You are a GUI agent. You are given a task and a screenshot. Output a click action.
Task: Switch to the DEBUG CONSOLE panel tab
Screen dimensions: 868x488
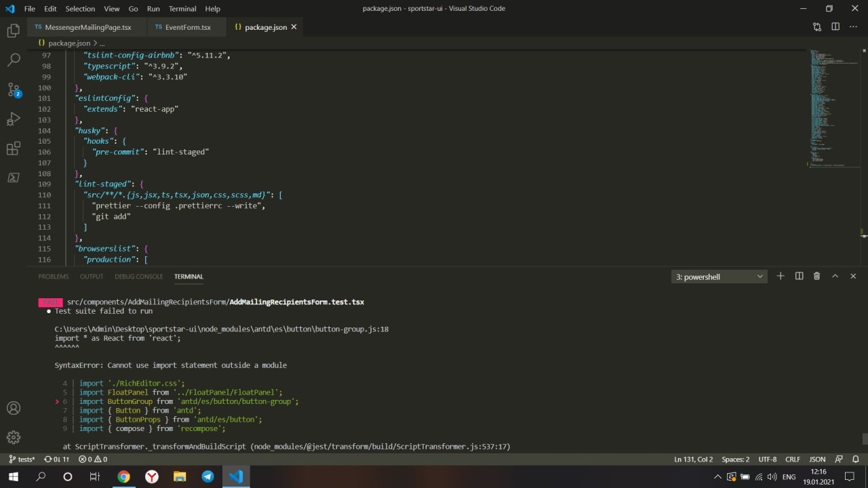(139, 277)
